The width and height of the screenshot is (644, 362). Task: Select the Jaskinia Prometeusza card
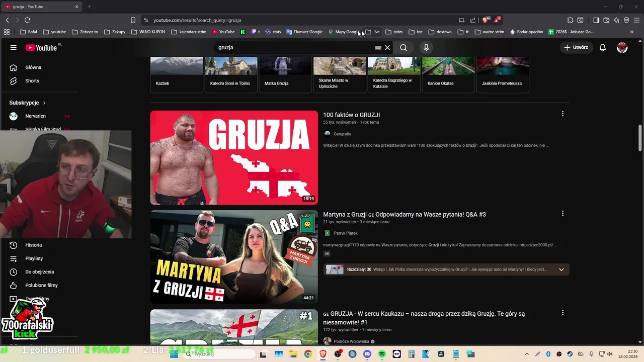(503, 74)
